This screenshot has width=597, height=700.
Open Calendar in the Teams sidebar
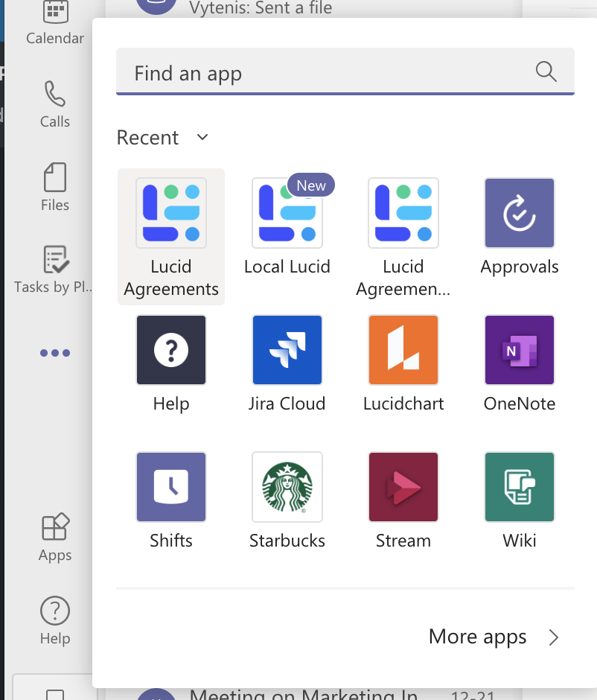coord(55,23)
